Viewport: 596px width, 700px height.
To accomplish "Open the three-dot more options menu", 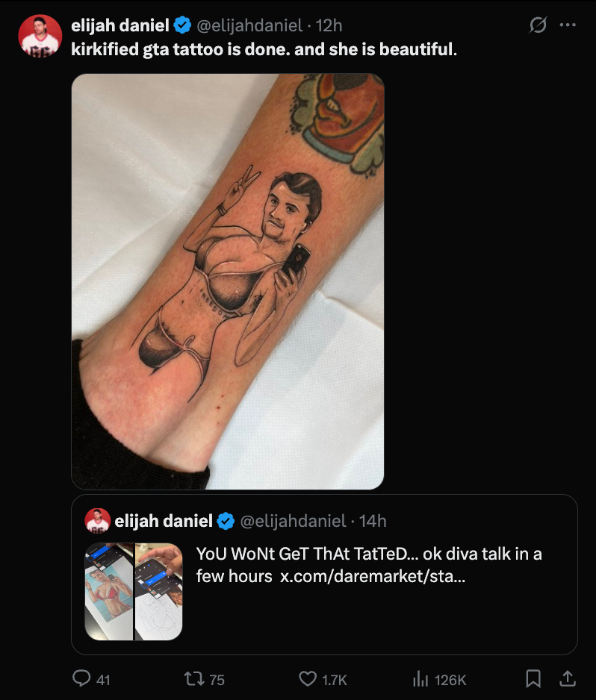I will (568, 25).
